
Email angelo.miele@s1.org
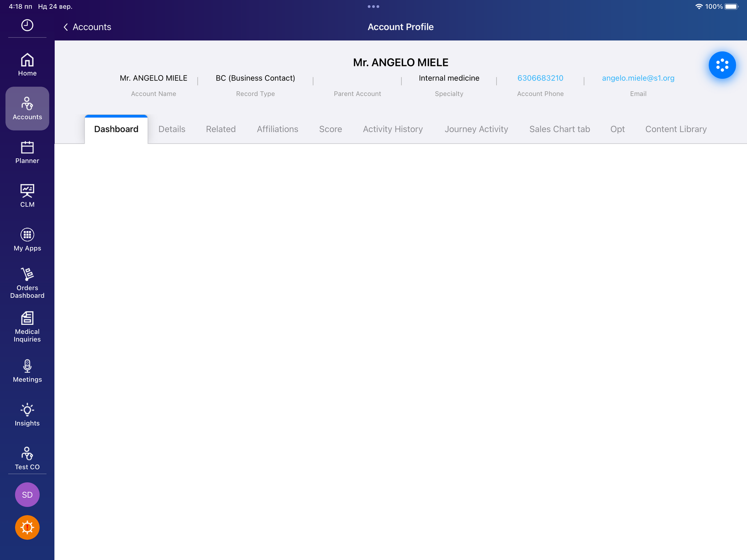(638, 78)
